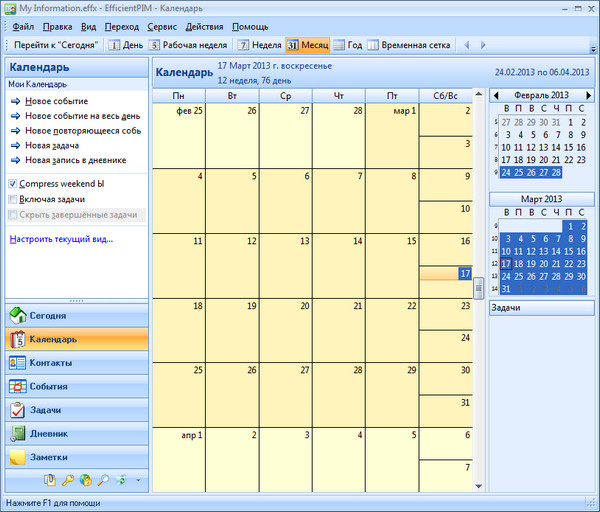The height and width of the screenshot is (512, 600).
Task: Expand navigation buttons options arrow at sidebar bottom
Action: [x=138, y=482]
